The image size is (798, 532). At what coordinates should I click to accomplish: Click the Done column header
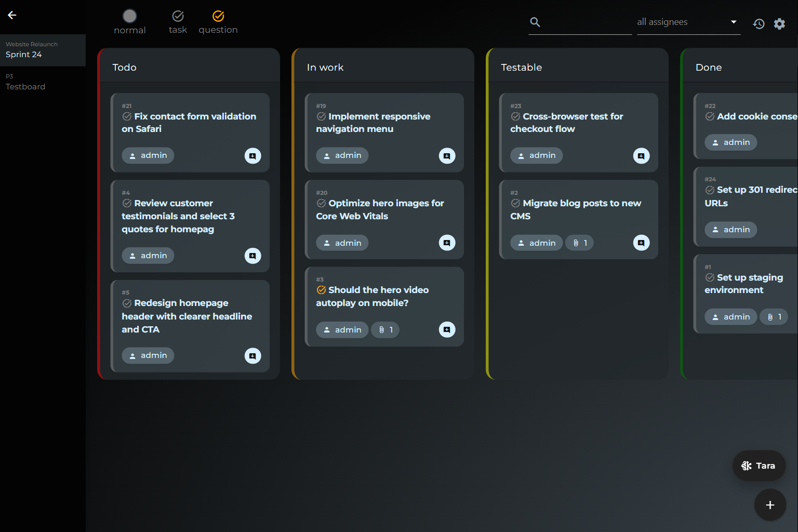(x=709, y=67)
